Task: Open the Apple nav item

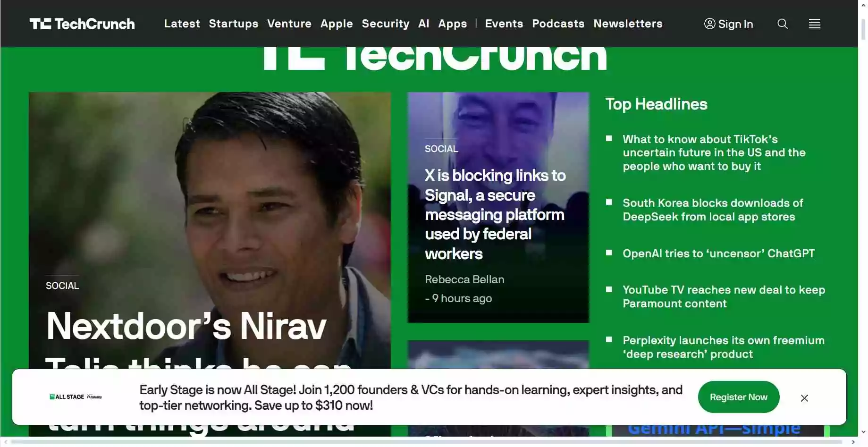Action: (337, 24)
